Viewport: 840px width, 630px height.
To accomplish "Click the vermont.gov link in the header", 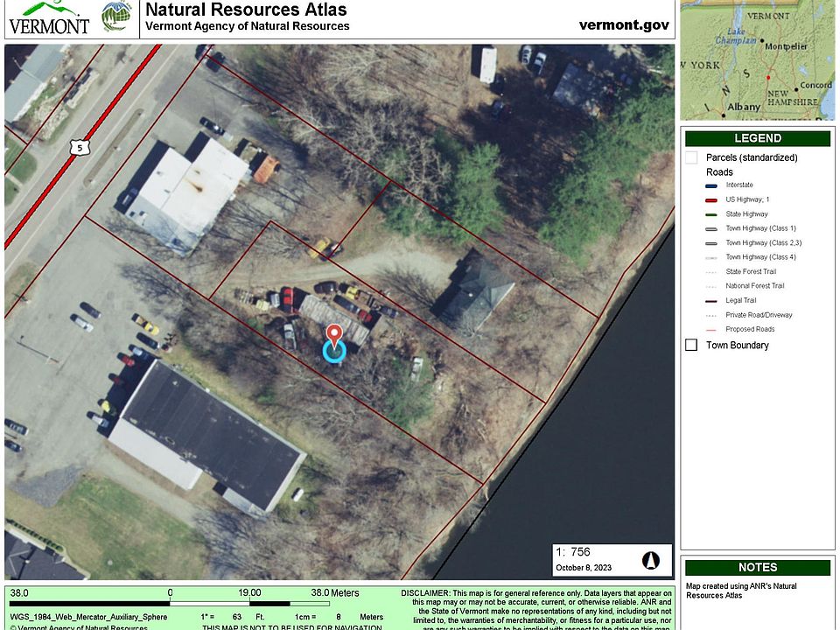I will [624, 24].
